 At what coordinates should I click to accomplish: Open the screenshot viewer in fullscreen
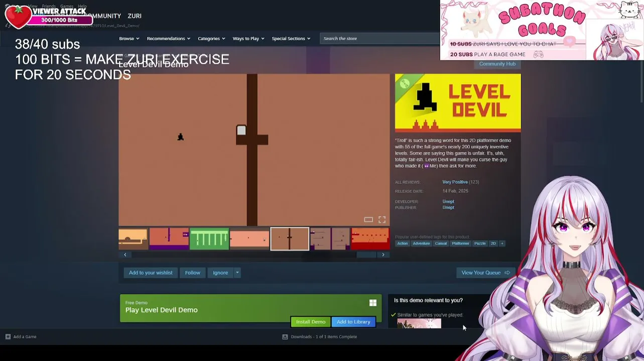382,220
